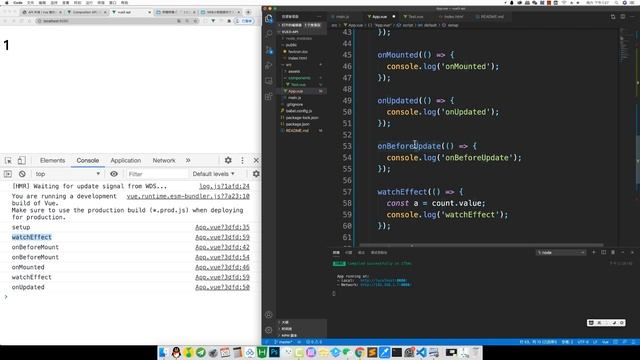This screenshot has height=360, width=640.
Task: Kill the terminal with trash icon
Action: [613, 253]
